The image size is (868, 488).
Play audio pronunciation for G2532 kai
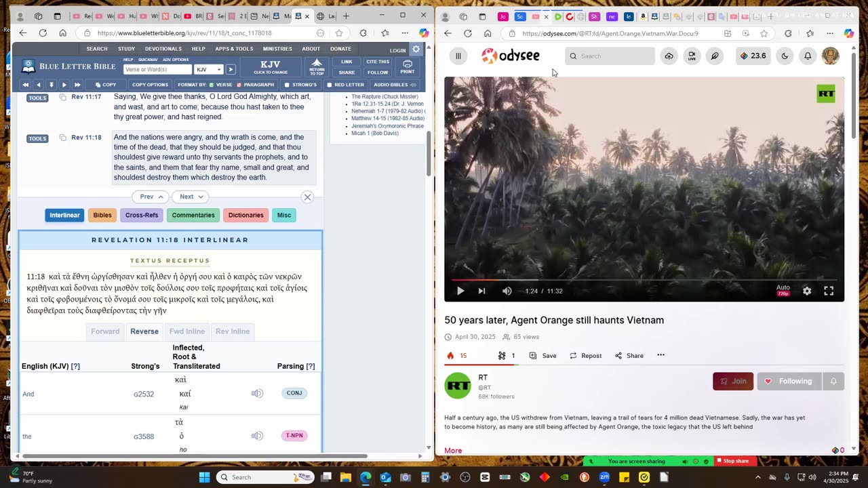coord(257,393)
